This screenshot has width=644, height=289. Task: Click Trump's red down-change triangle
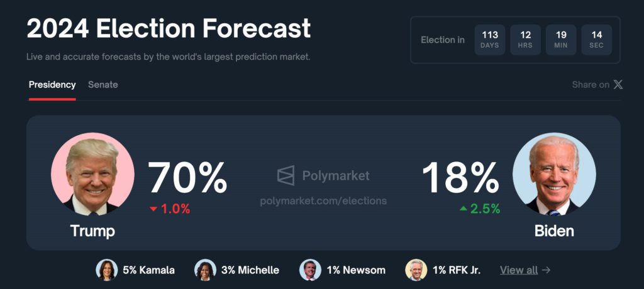pos(153,209)
